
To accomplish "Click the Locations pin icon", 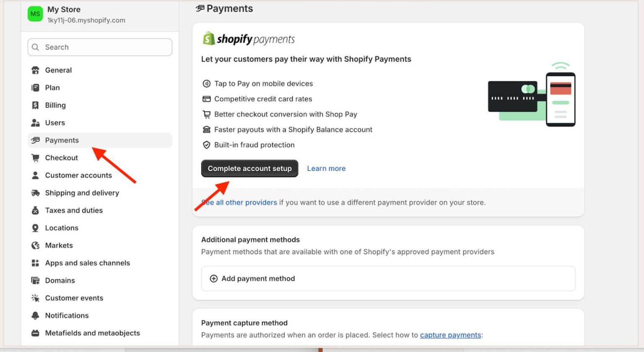I will 36,228.
